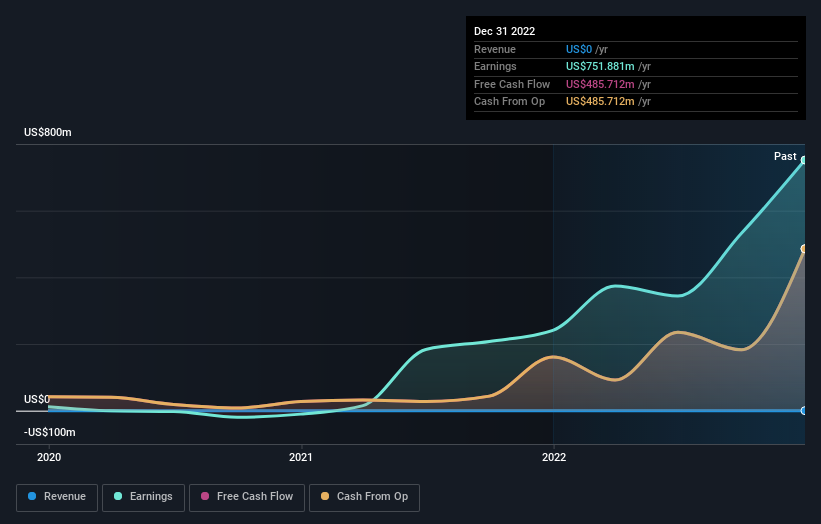
Task: Click the 'Past' label on chart
Action: pyautogui.click(x=785, y=157)
